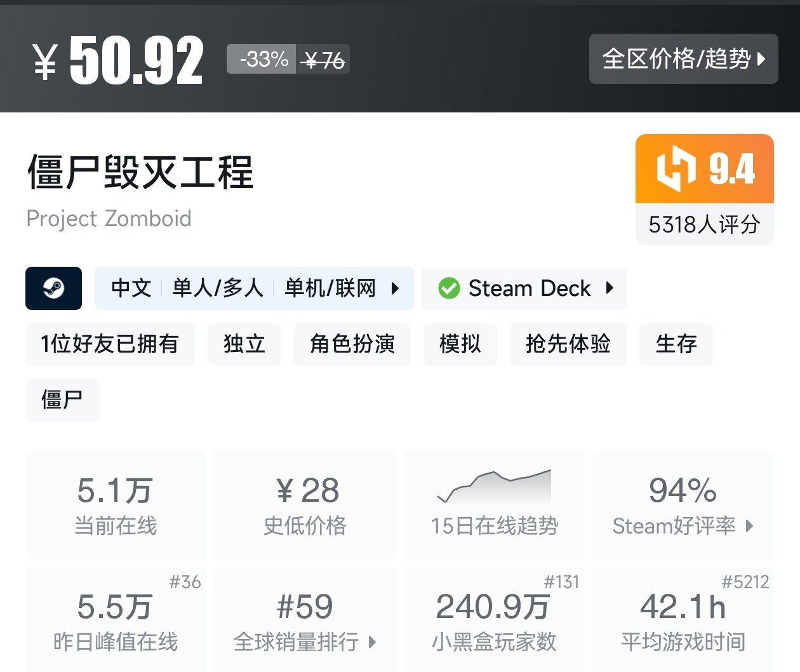Select the 独立 tag

click(244, 344)
